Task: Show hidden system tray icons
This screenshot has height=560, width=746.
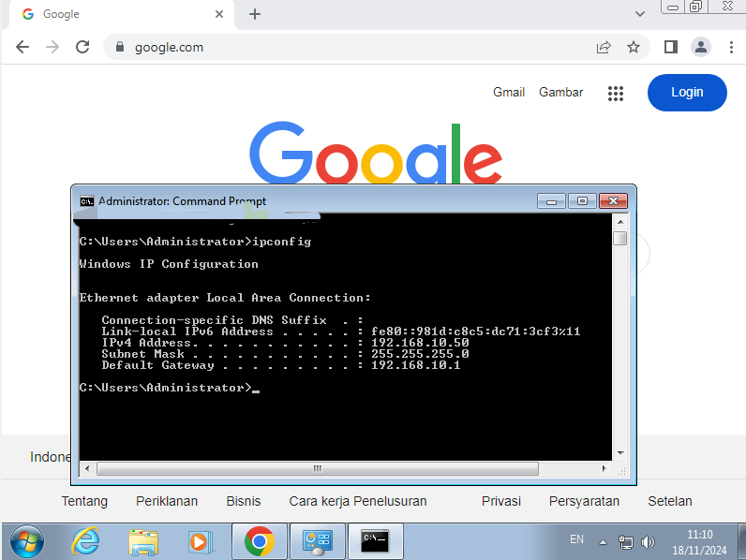Action: (603, 542)
